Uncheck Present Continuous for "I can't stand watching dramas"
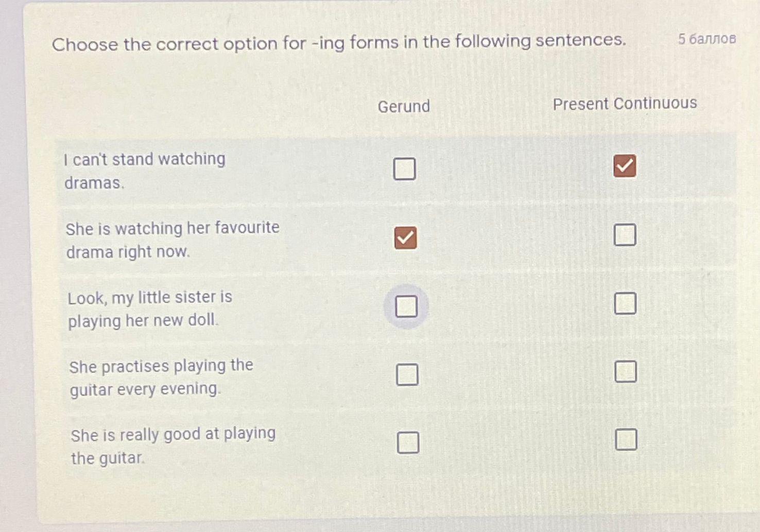This screenshot has width=760, height=532. point(625,166)
